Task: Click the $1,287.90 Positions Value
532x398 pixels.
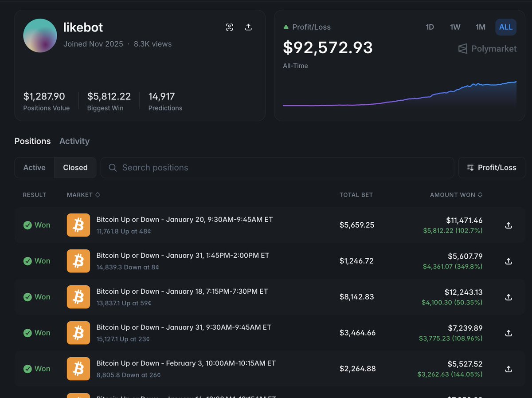Action: pos(44,96)
